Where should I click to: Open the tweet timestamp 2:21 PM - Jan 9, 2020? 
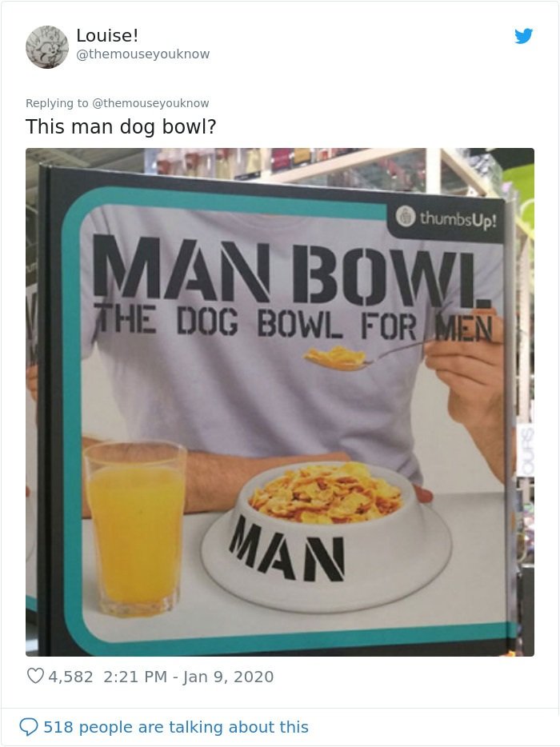[x=188, y=677]
